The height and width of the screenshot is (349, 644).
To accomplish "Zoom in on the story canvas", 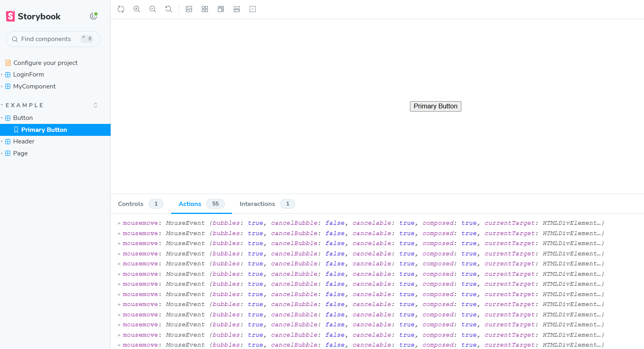I will point(137,9).
